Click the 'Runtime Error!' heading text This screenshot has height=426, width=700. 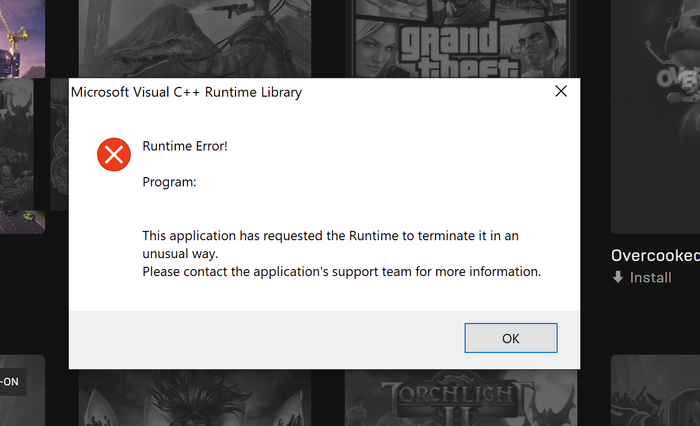point(185,146)
